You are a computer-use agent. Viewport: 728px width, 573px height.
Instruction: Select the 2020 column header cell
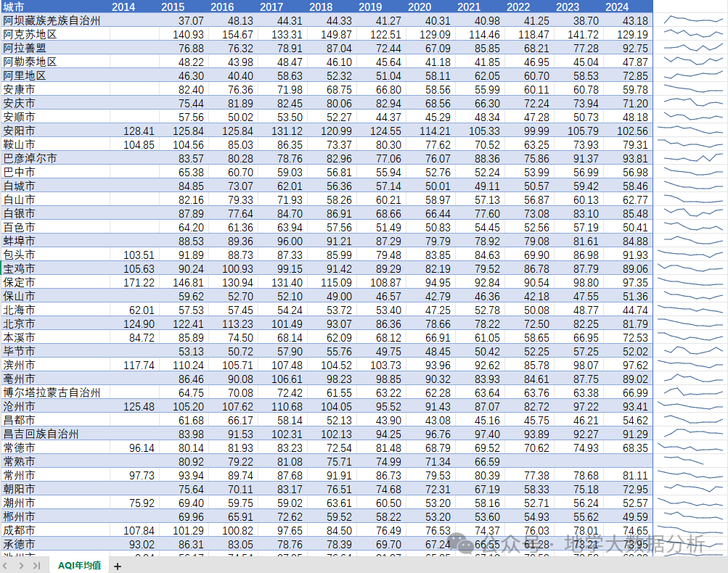[430, 7]
